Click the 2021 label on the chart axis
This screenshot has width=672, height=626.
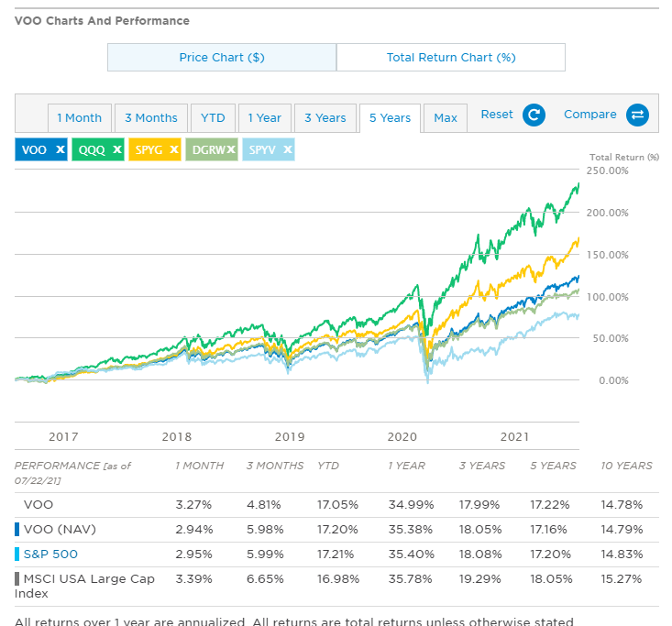[514, 436]
